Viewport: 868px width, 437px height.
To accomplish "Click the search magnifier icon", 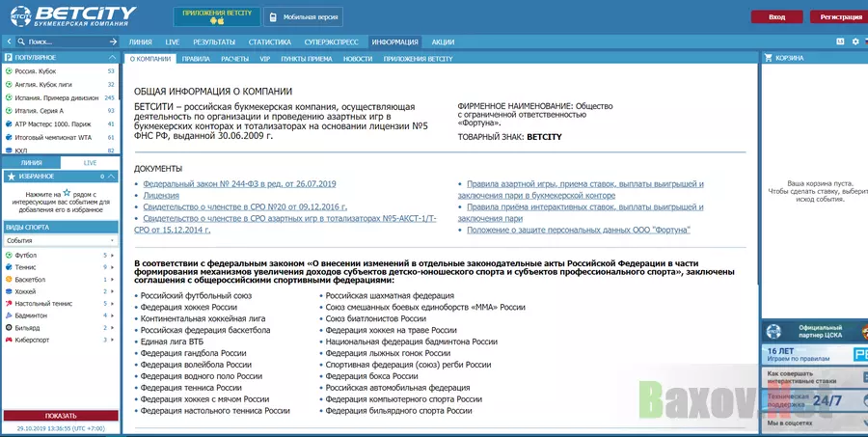I will point(21,41).
